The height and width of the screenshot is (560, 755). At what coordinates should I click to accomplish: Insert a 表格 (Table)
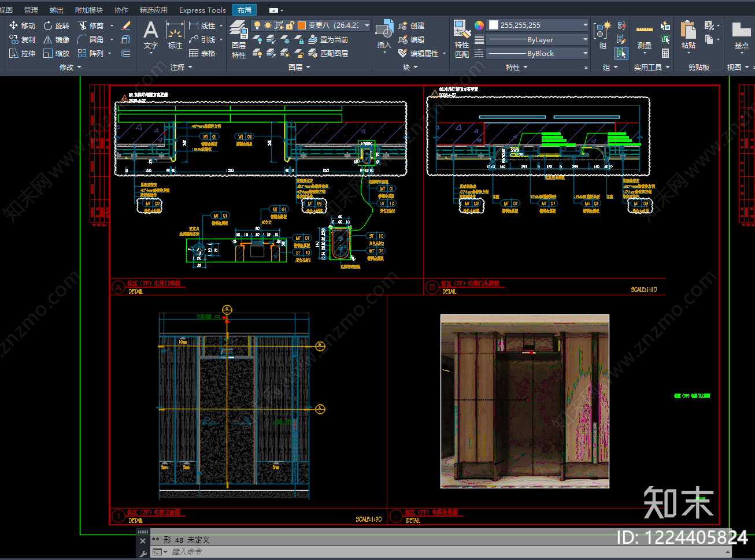pos(202,53)
